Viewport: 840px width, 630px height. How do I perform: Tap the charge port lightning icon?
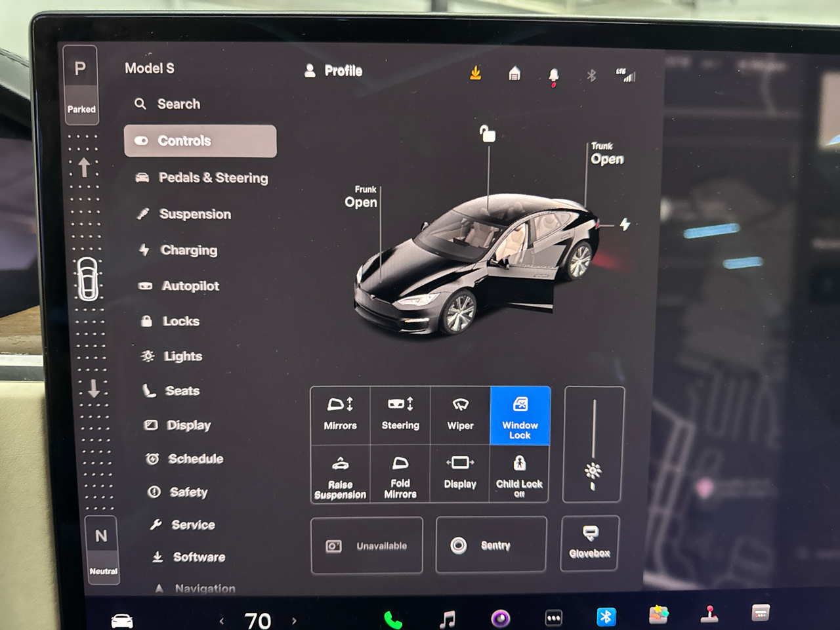pyautogui.click(x=625, y=224)
